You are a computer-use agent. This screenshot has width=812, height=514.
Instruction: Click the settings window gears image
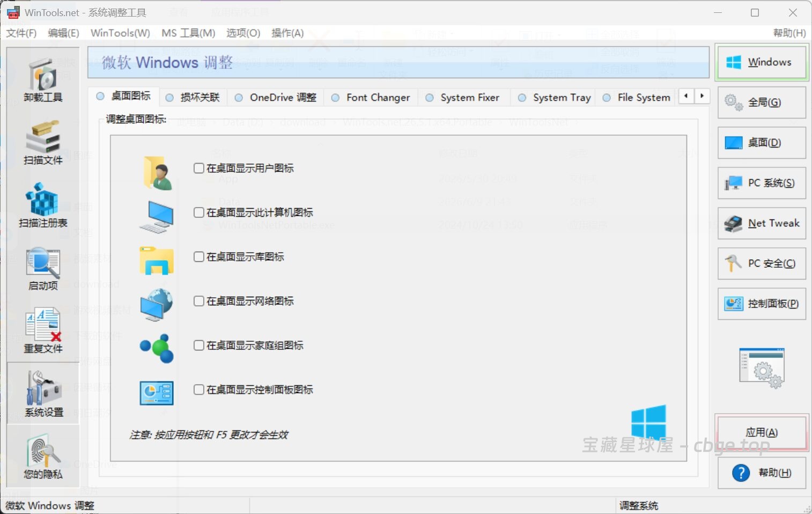[762, 368]
